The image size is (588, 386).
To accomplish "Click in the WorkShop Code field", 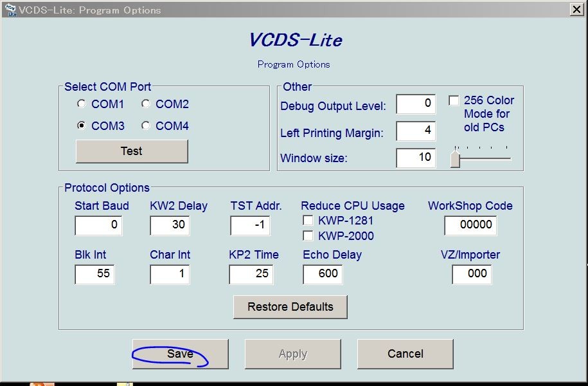I will click(470, 225).
